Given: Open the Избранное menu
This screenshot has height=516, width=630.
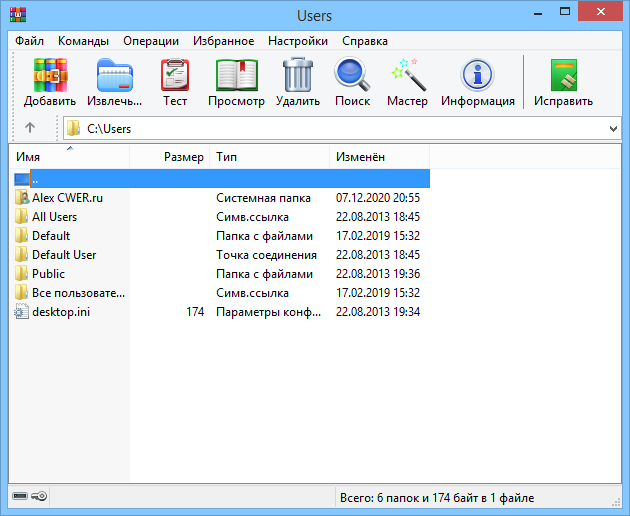Looking at the screenshot, I should coord(223,41).
